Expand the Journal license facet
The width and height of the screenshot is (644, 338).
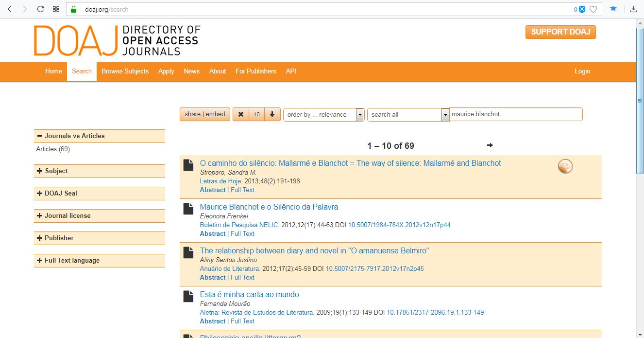(x=100, y=216)
